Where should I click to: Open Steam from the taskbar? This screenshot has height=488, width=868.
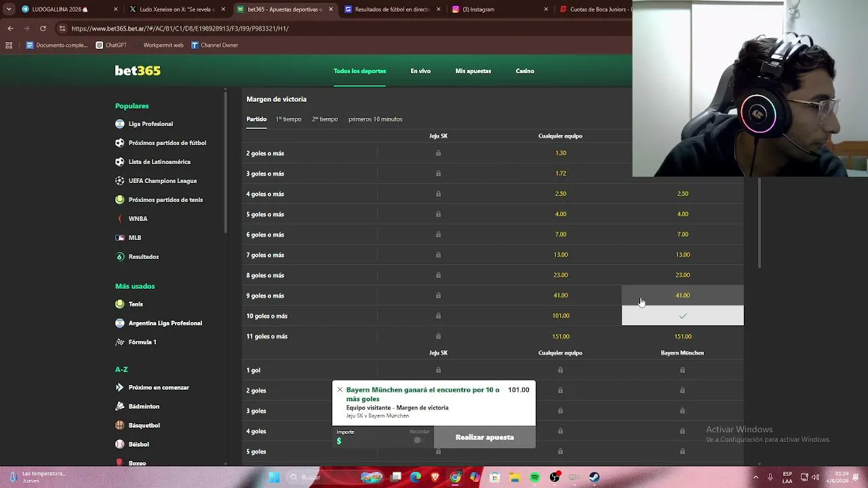pos(594,477)
